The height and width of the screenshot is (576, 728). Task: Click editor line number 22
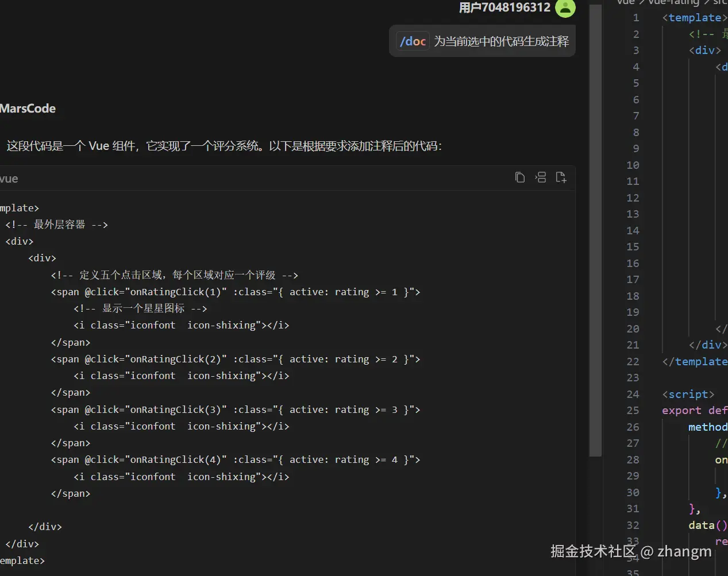click(633, 362)
